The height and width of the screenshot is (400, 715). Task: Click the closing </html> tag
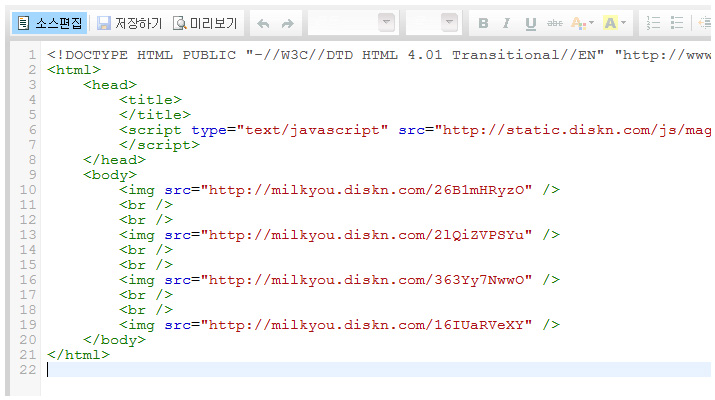coord(78,355)
